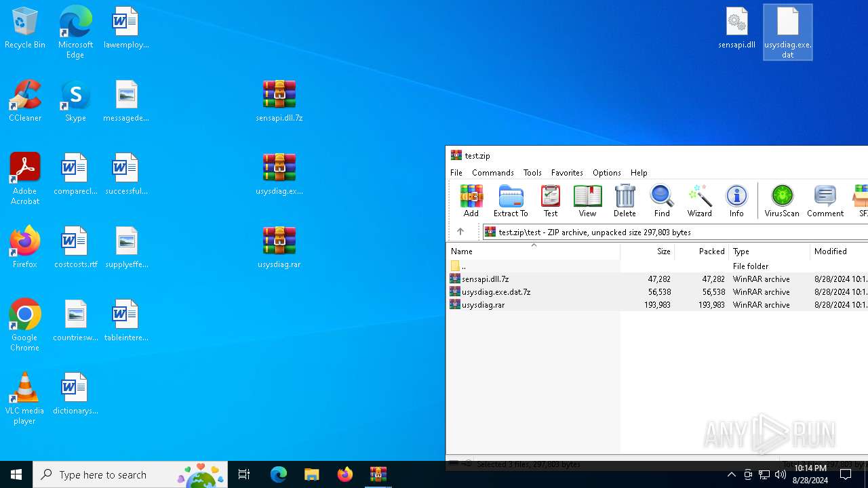868x488 pixels.
Task: Select the CCleaner desktop shortcut
Action: tap(25, 102)
